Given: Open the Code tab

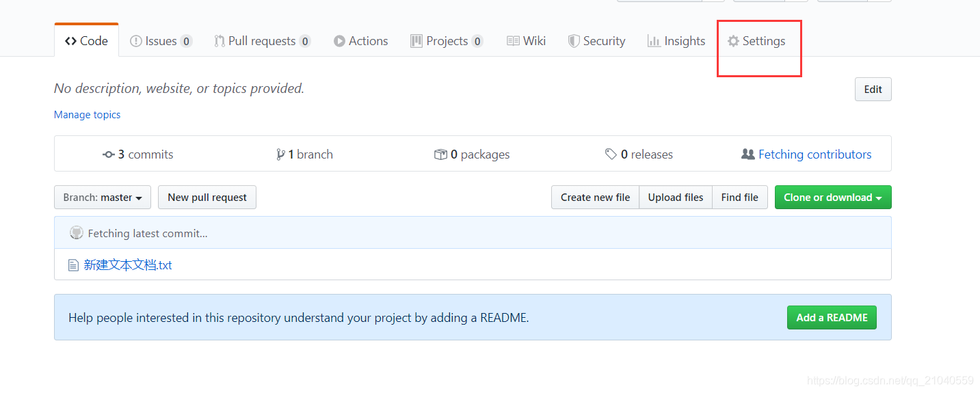Looking at the screenshot, I should (86, 41).
